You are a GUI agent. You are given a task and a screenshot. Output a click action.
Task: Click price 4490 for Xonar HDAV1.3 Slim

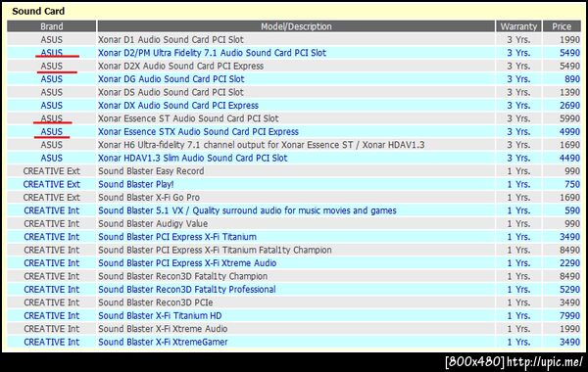569,158
